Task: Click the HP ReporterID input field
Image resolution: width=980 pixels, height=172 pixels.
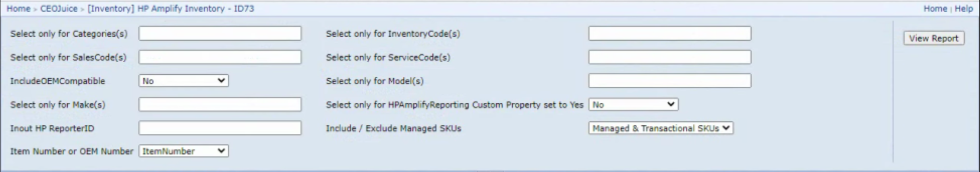Action: 220,128
